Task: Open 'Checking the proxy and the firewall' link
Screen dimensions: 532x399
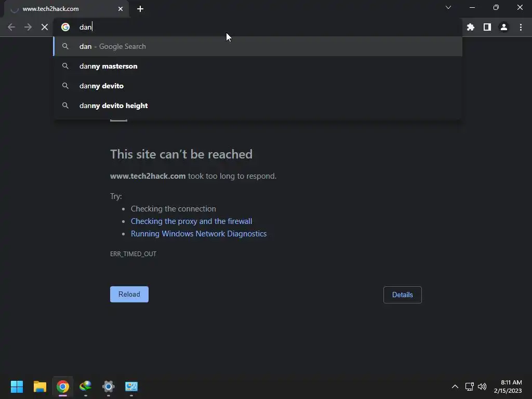Action: (x=191, y=221)
